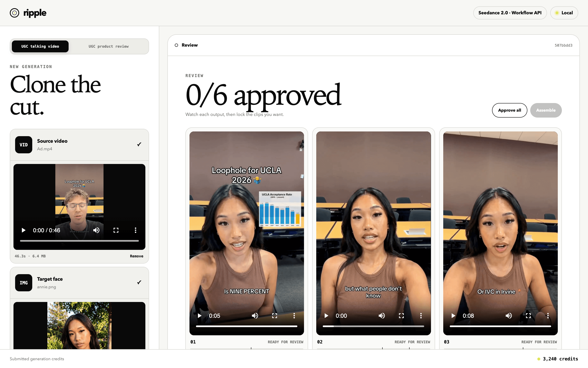Open fullscreen for the source video
This screenshot has height=368, width=588.
tap(116, 230)
